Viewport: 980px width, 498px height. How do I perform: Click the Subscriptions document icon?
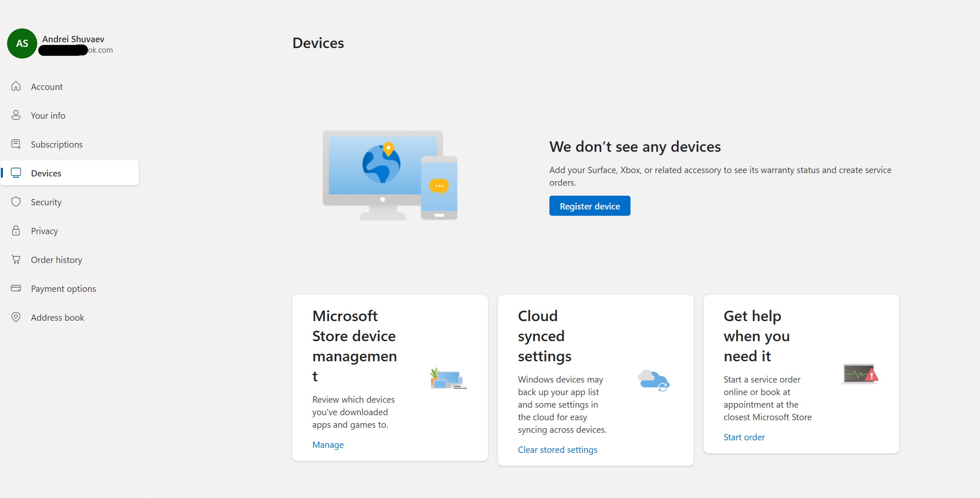click(16, 144)
